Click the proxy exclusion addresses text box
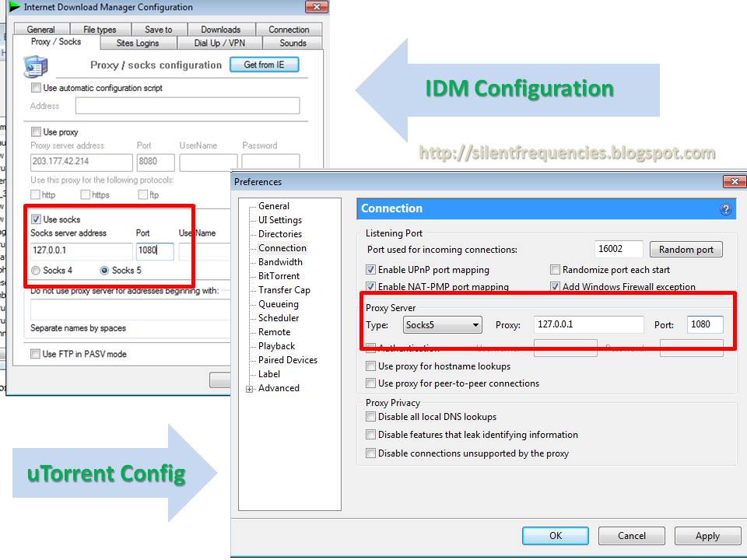Viewport: 747px width, 560px height. tap(130, 310)
